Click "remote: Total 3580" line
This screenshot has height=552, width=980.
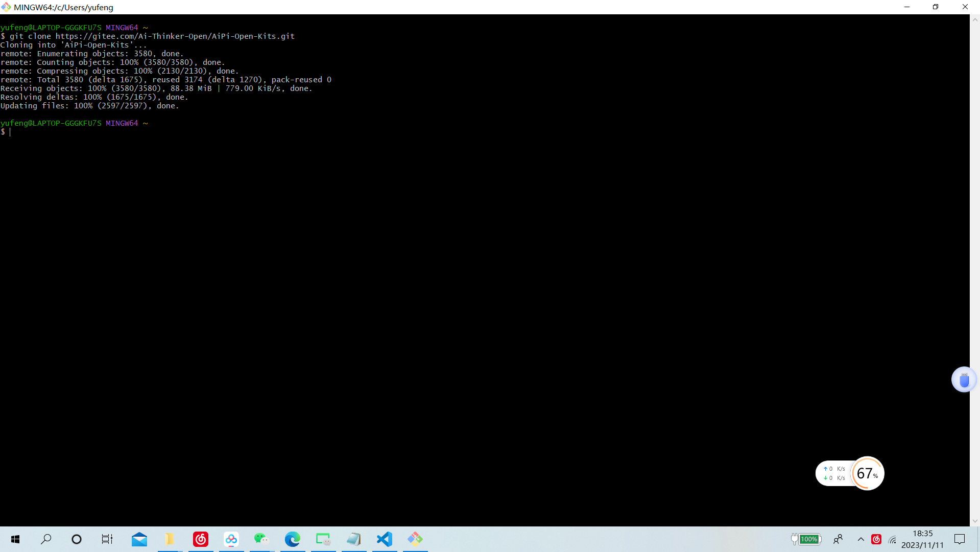coord(166,80)
